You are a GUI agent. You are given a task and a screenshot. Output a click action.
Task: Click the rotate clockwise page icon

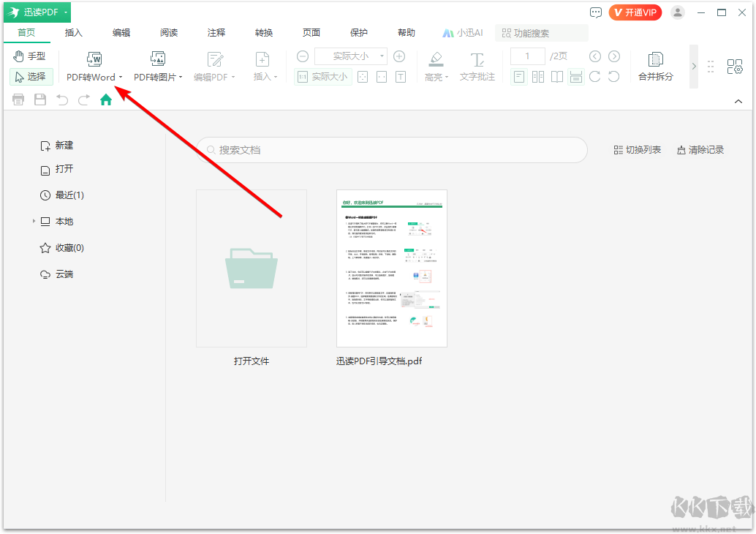point(596,76)
